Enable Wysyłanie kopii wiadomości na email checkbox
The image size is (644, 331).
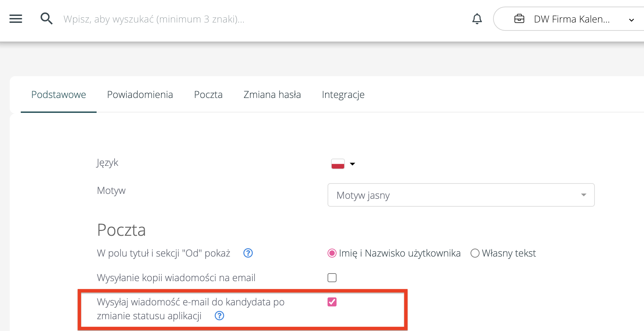[x=332, y=278]
